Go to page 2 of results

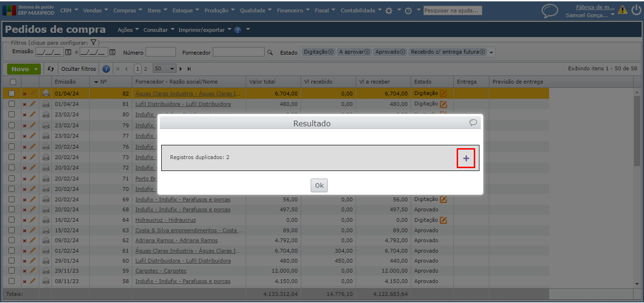[146, 69]
